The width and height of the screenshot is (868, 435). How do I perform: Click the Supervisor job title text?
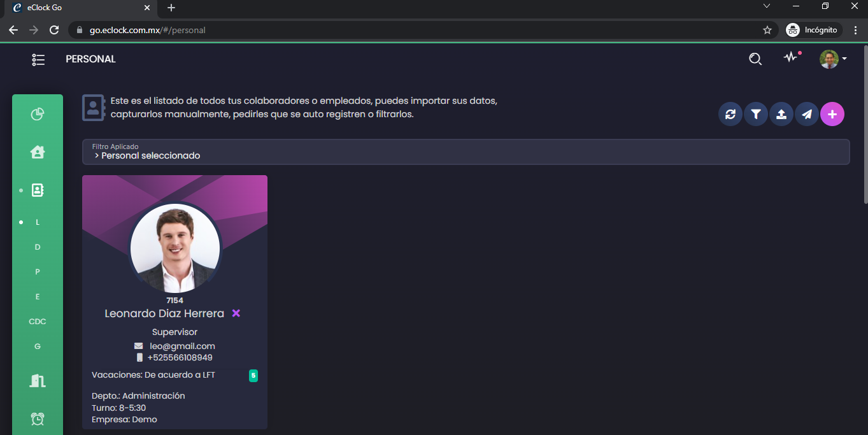[175, 332]
